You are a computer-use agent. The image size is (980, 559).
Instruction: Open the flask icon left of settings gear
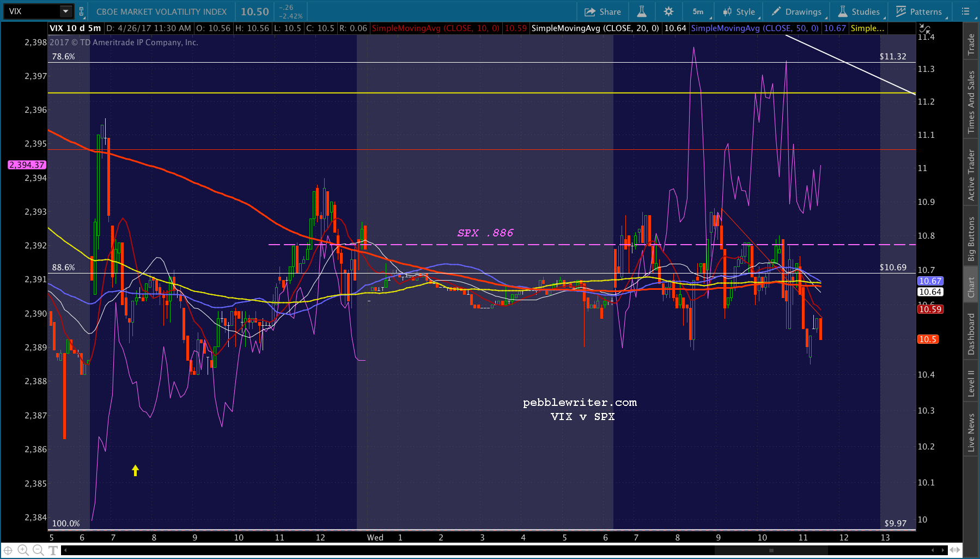642,11
